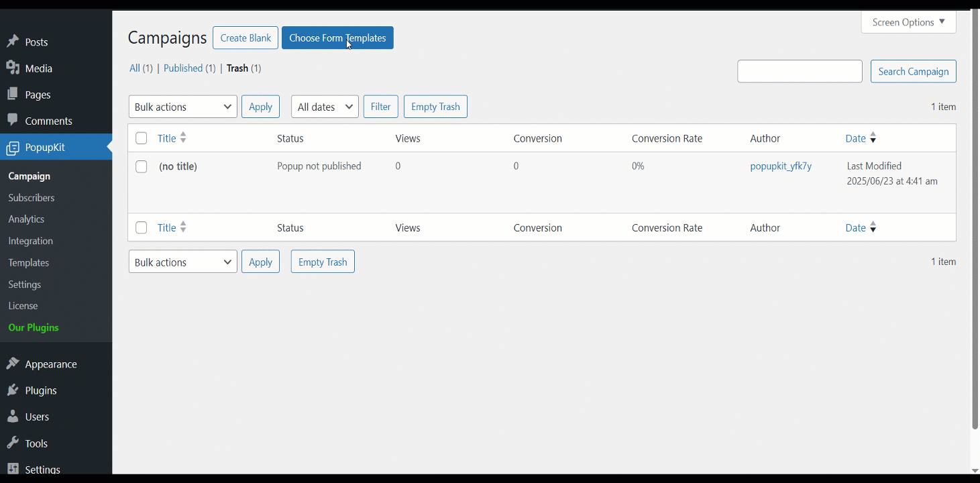The width and height of the screenshot is (980, 483).
Task: Switch to Published campaigns filter
Action: pyautogui.click(x=183, y=68)
